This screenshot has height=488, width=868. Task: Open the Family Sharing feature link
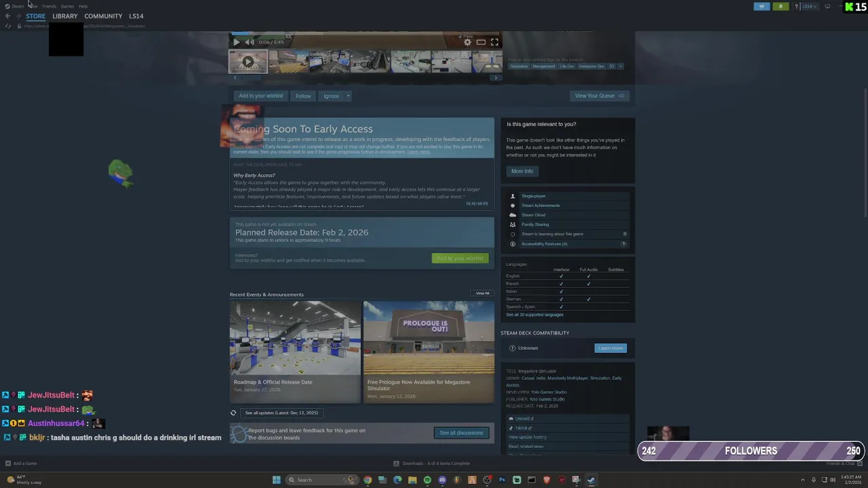[x=535, y=224]
